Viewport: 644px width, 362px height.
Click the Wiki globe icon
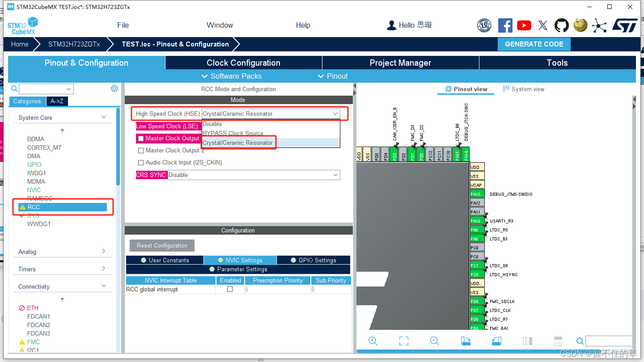point(580,25)
